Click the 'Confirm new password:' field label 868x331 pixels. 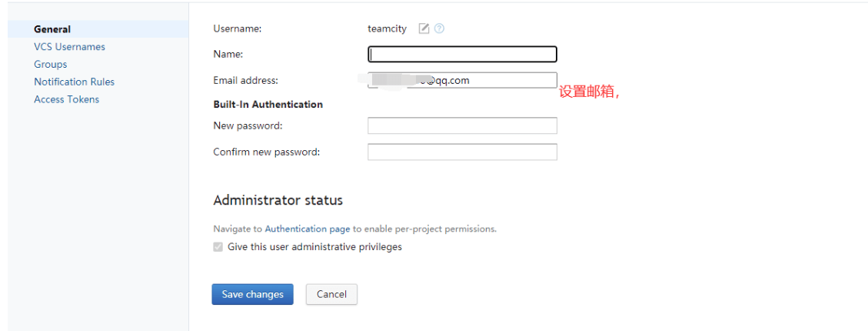pyautogui.click(x=267, y=152)
